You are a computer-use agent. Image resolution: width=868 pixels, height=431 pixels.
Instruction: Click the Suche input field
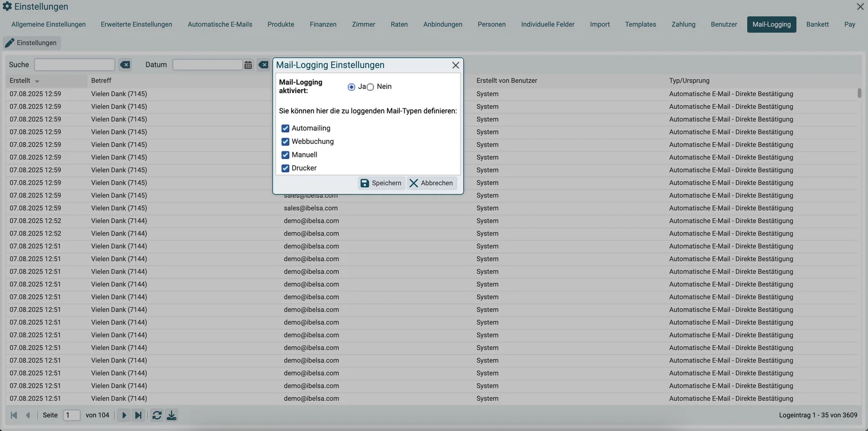tap(74, 65)
